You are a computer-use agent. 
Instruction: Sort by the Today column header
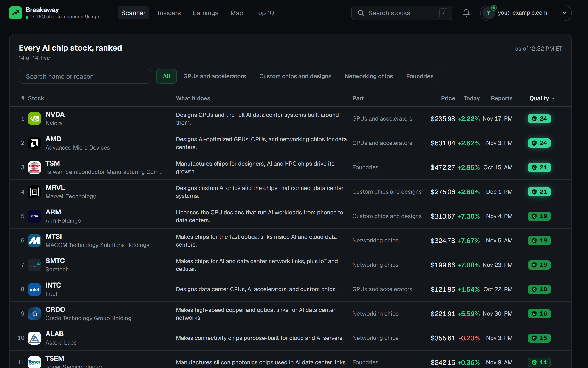(471, 98)
